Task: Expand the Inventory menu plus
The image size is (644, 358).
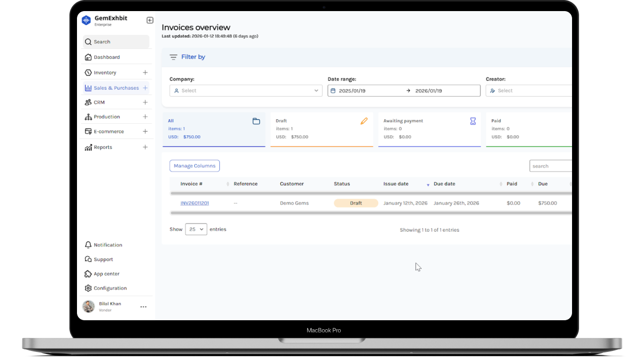Action: [145, 73]
